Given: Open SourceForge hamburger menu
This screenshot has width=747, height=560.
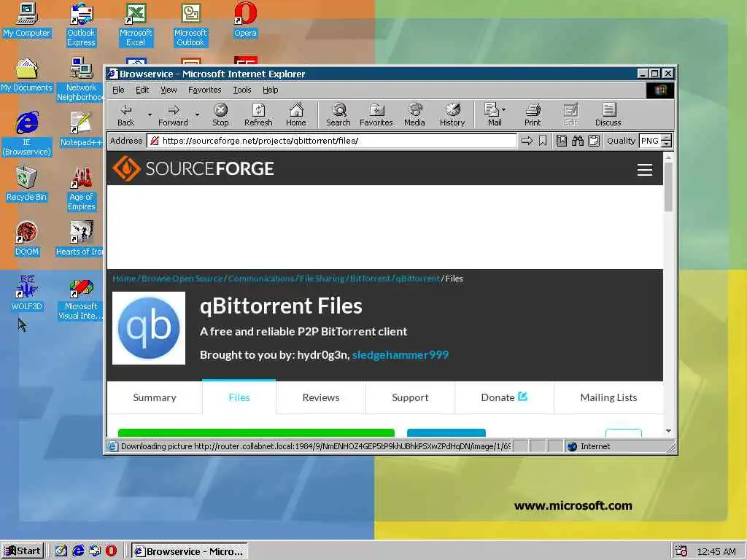Looking at the screenshot, I should [x=645, y=170].
